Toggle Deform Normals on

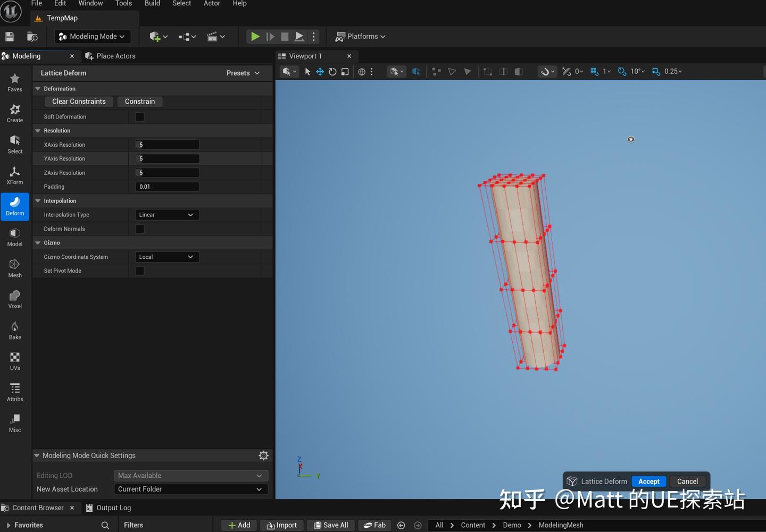pos(139,229)
